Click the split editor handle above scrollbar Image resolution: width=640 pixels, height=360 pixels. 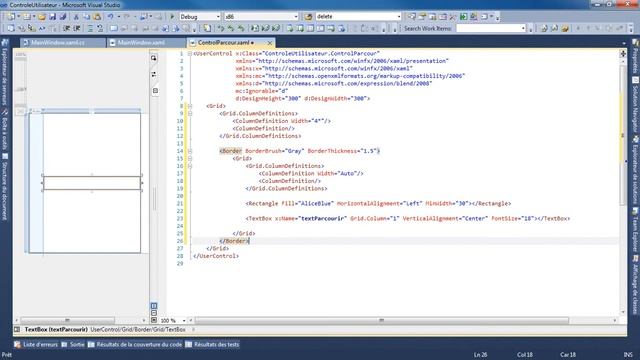[x=623, y=53]
